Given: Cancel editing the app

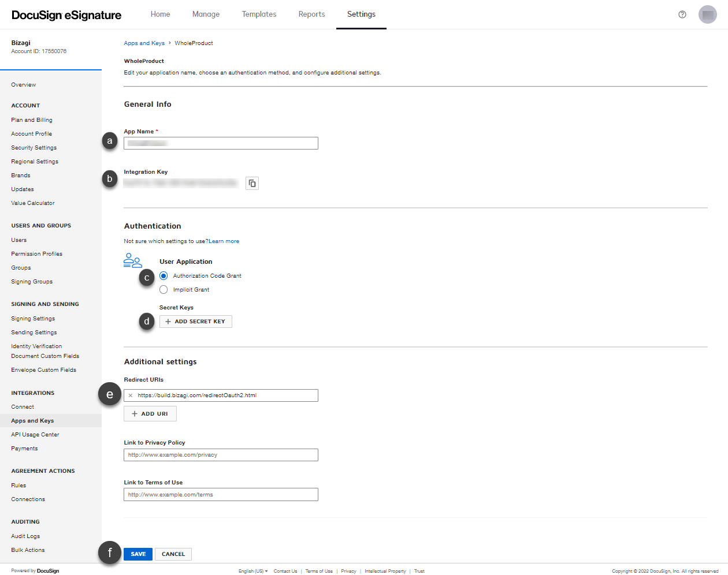Looking at the screenshot, I should [x=173, y=554].
